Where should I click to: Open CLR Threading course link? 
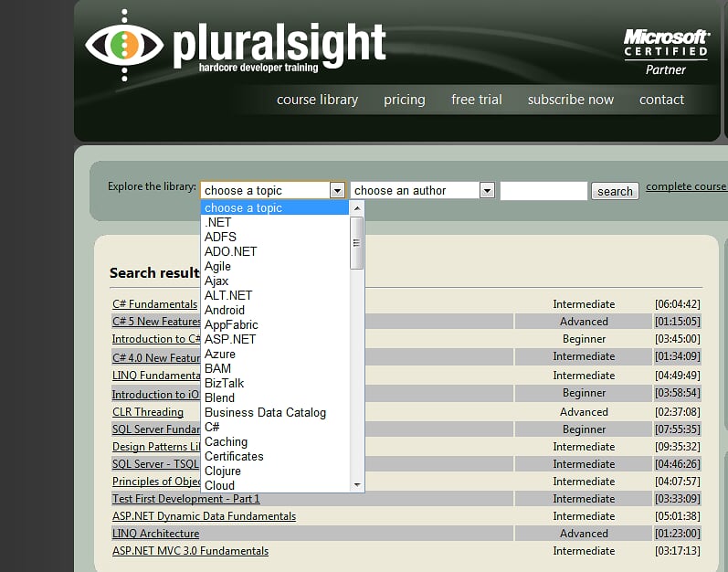148,412
